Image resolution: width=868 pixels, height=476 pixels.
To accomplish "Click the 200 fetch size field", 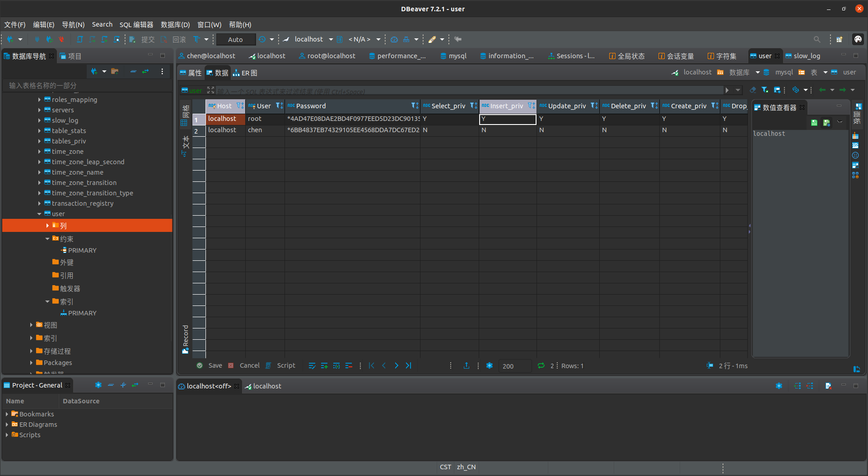I will coord(514,366).
